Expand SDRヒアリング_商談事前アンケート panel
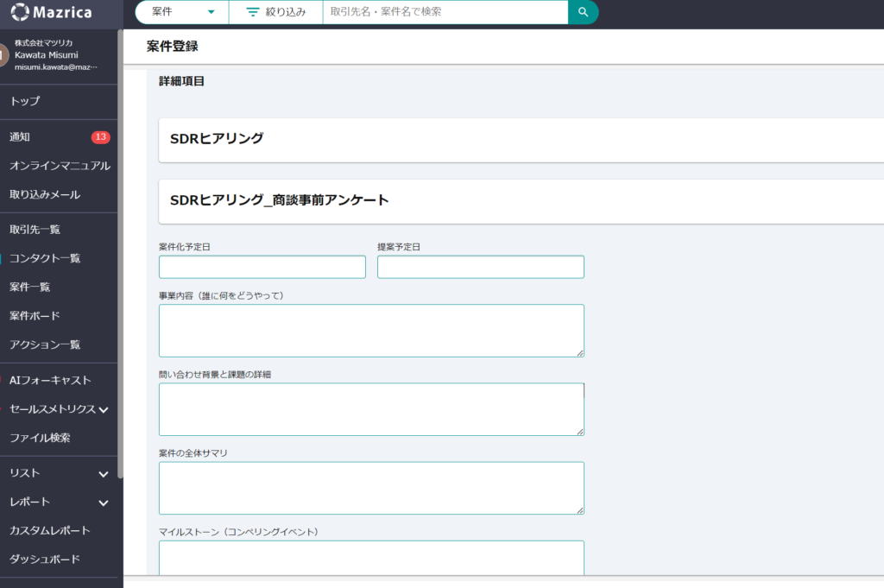This screenshot has width=884, height=588. pyautogui.click(x=521, y=201)
